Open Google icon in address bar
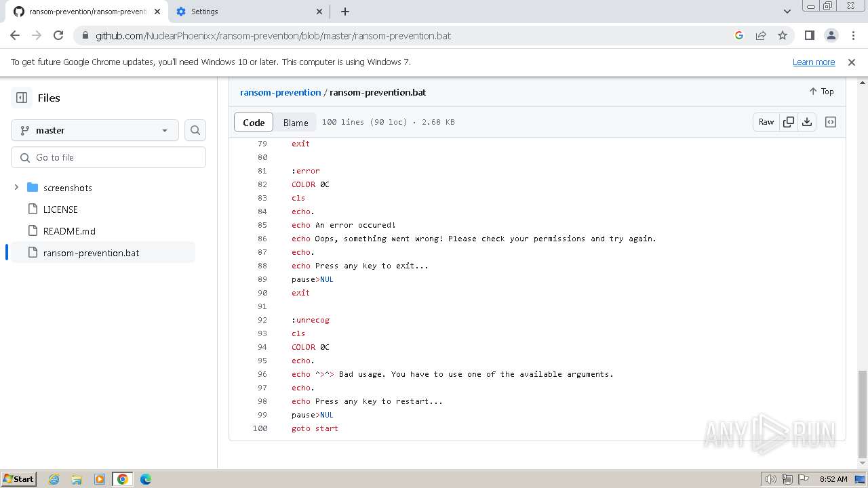This screenshot has width=868, height=488. point(739,35)
